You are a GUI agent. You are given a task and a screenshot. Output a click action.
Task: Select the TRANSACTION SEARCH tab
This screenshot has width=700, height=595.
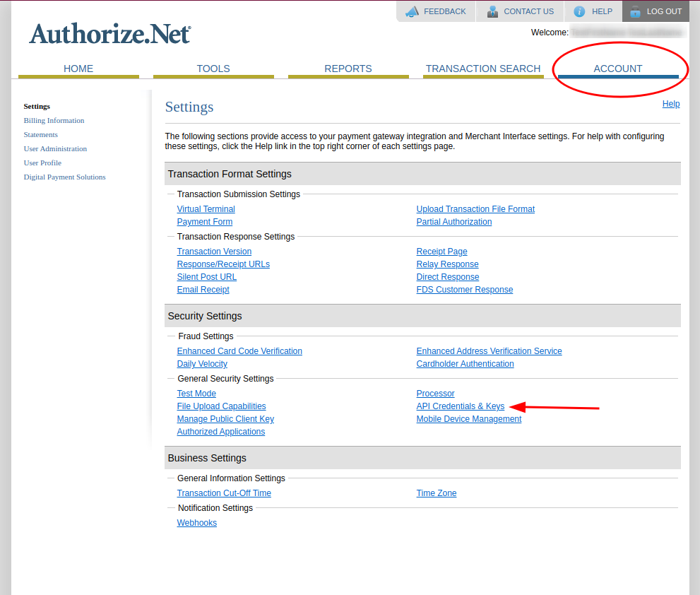click(483, 69)
